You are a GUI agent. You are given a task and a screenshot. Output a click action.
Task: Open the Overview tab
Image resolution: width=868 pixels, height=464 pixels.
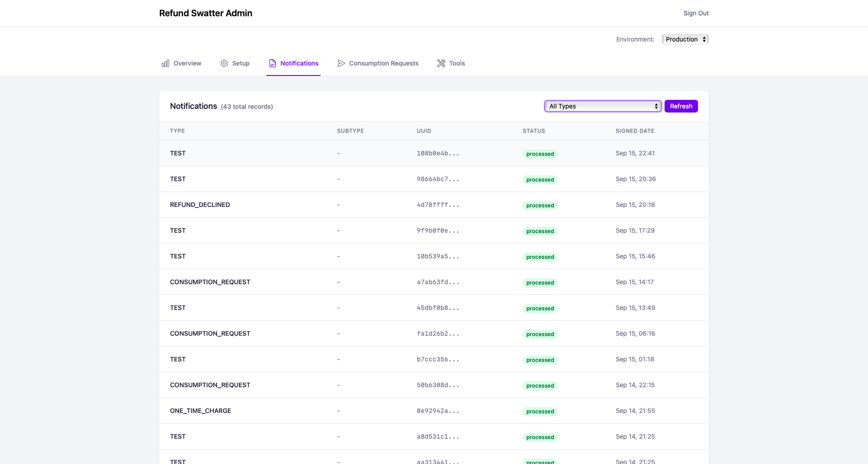[x=181, y=63]
